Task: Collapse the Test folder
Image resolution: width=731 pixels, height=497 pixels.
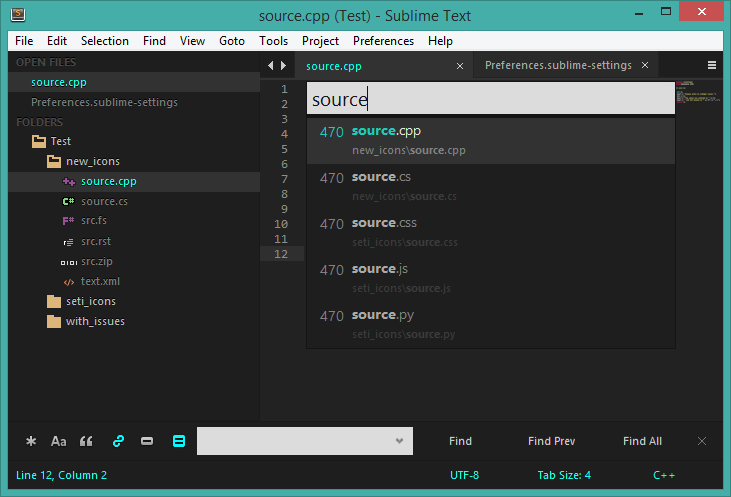Action: (x=39, y=141)
